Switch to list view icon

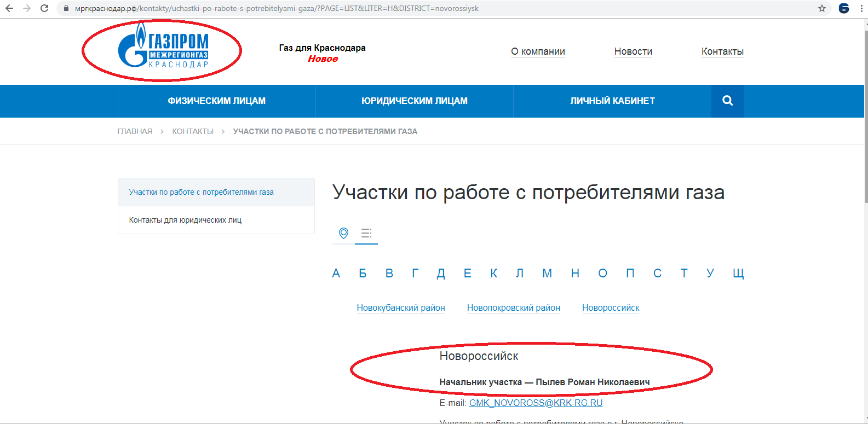[366, 233]
